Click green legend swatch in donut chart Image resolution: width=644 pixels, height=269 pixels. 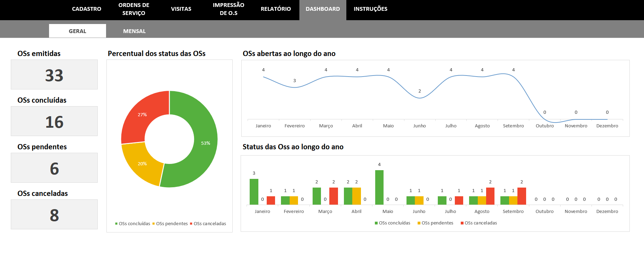pyautogui.click(x=116, y=224)
